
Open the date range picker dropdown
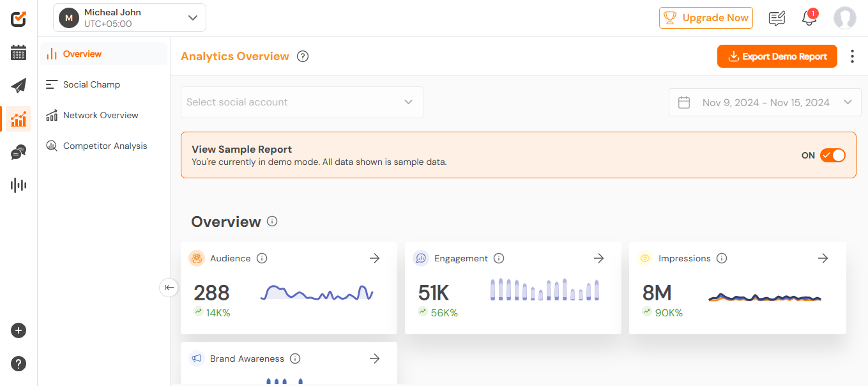pyautogui.click(x=765, y=102)
